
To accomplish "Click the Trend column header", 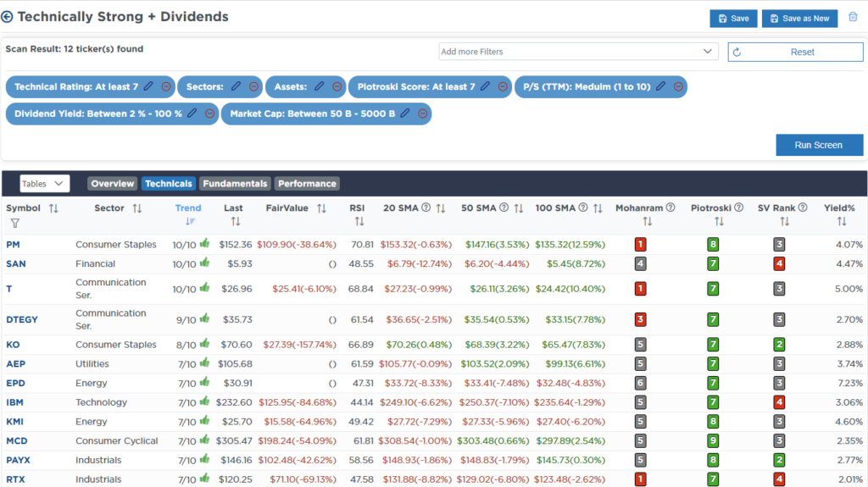I will point(188,208).
